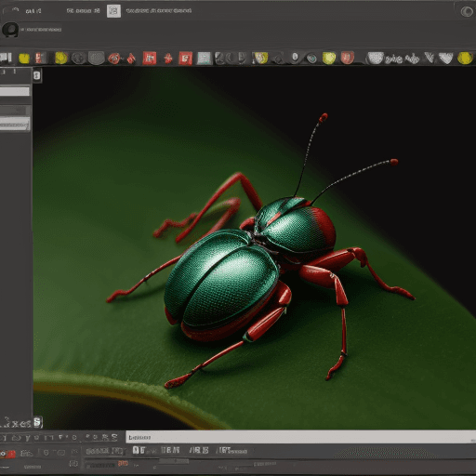
Task: Click the red swirl toolbar icon
Action: (x=114, y=59)
